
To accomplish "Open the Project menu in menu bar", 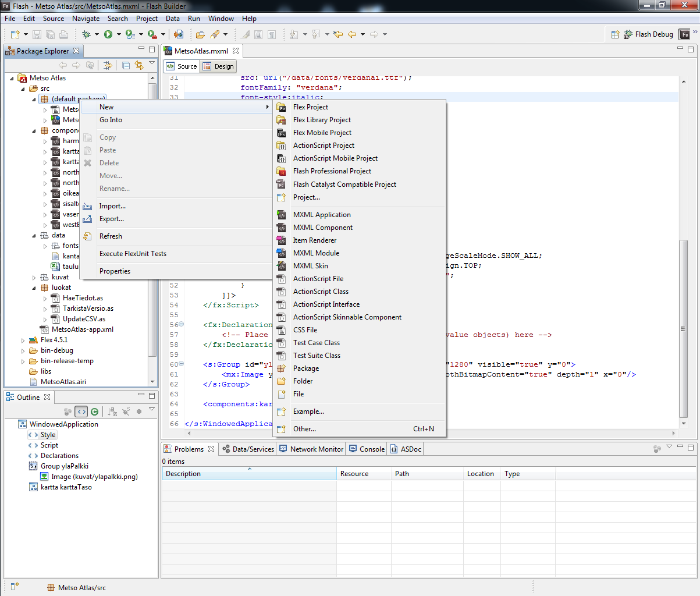I will [147, 19].
